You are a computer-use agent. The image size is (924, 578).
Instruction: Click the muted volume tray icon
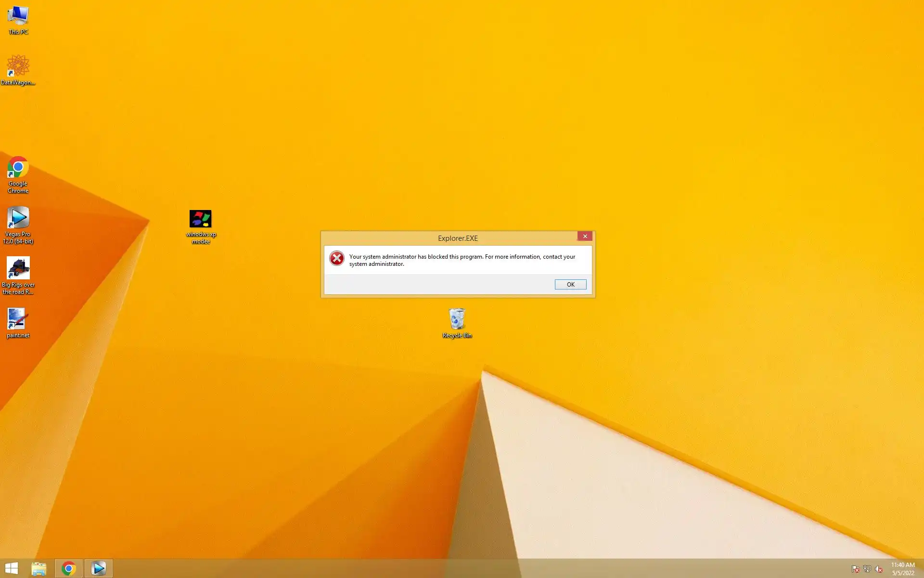coord(879,569)
